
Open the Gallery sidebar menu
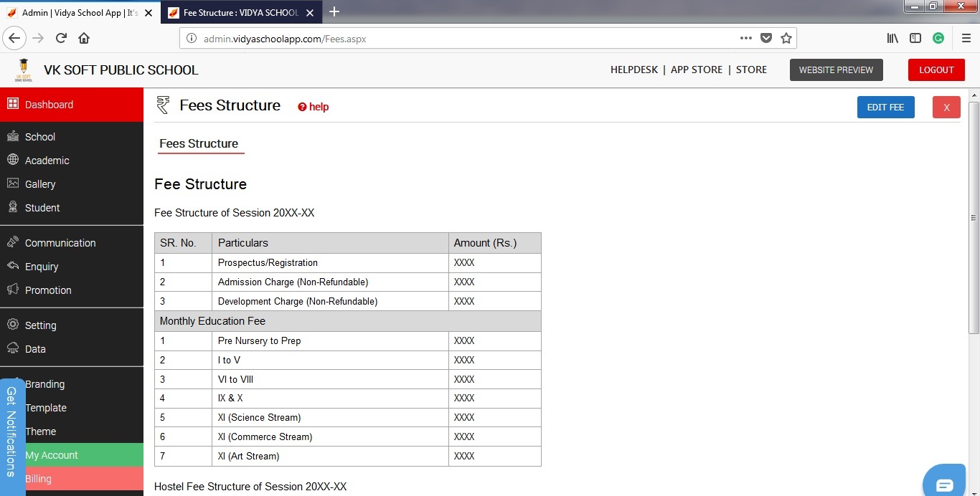(x=72, y=183)
